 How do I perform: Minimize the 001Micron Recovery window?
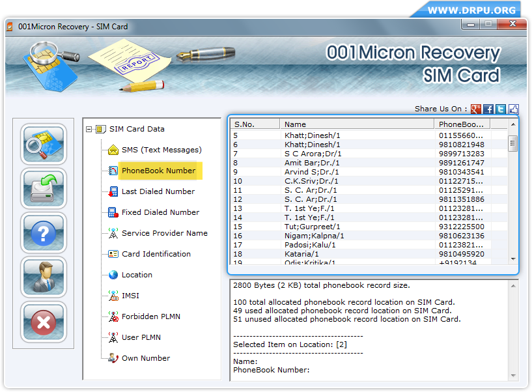point(471,25)
